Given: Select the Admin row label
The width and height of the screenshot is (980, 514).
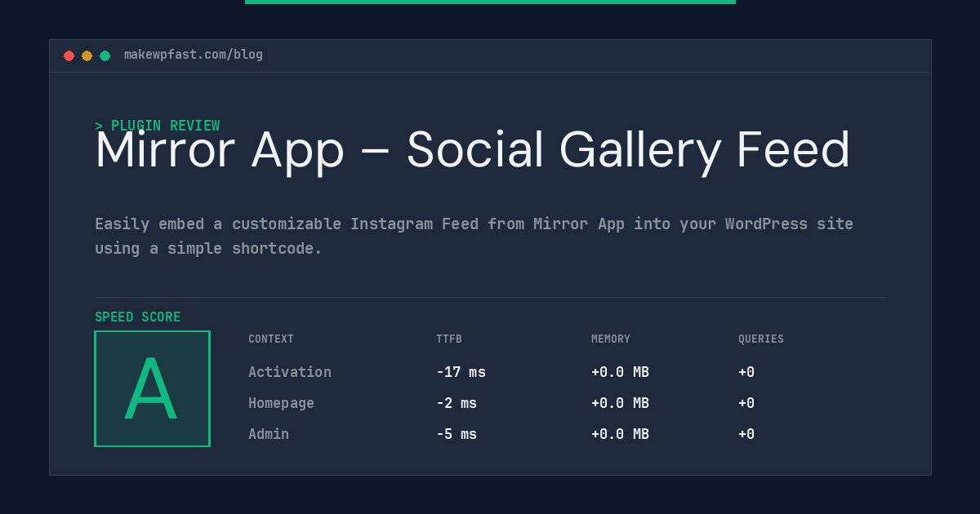Looking at the screenshot, I should point(269,434).
